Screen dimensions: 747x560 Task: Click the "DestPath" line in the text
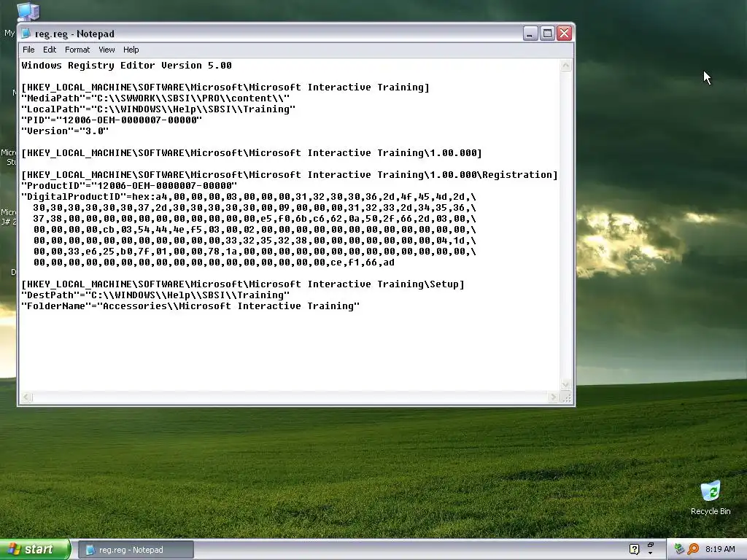pos(155,296)
